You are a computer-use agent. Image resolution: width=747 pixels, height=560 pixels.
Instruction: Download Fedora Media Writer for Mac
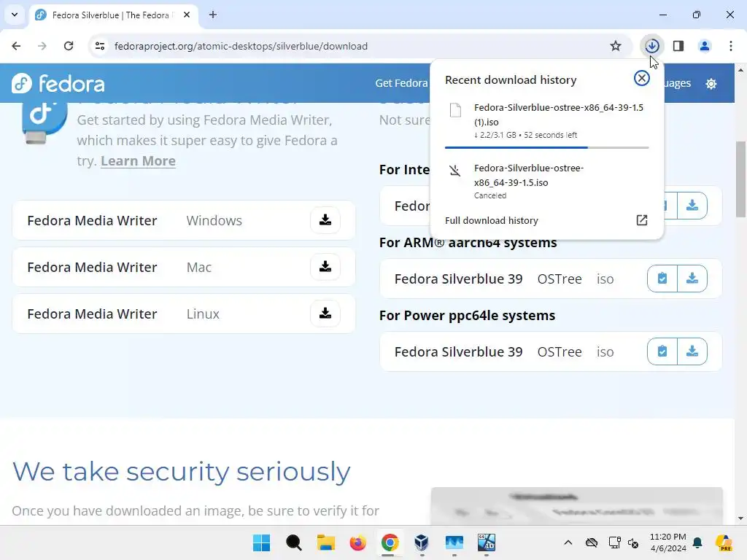[325, 267]
